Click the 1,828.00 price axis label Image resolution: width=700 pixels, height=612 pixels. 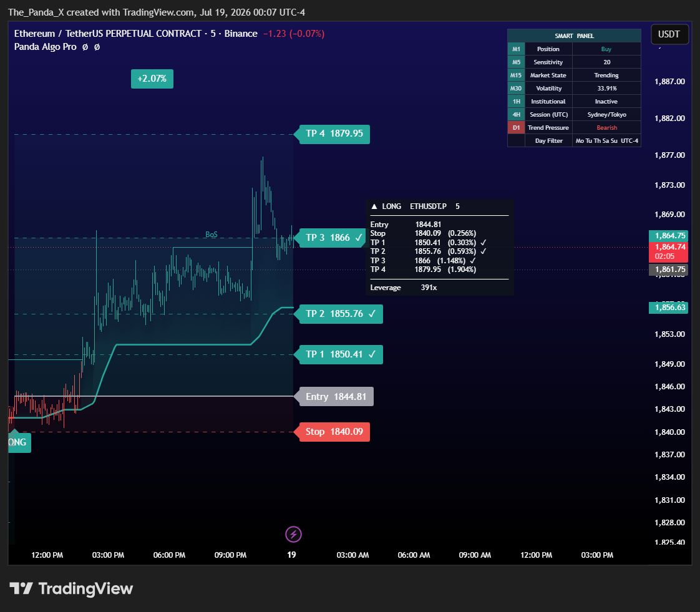click(669, 522)
